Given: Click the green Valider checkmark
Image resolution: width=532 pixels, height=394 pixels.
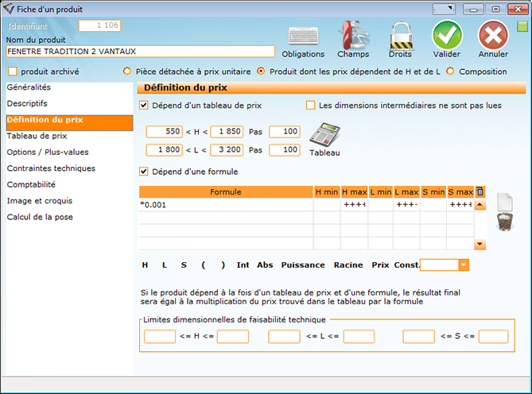Looking at the screenshot, I should point(447,35).
